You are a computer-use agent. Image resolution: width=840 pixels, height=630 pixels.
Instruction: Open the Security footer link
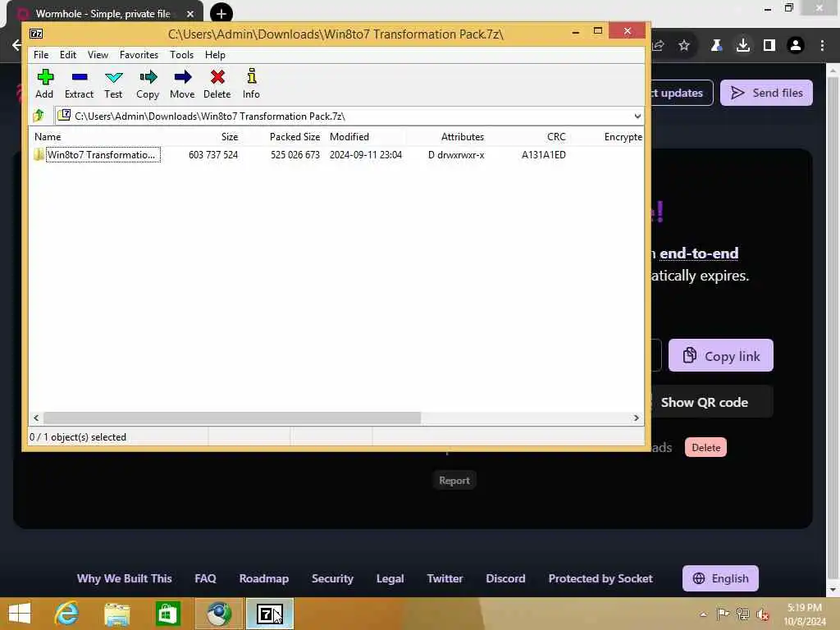coord(332,578)
